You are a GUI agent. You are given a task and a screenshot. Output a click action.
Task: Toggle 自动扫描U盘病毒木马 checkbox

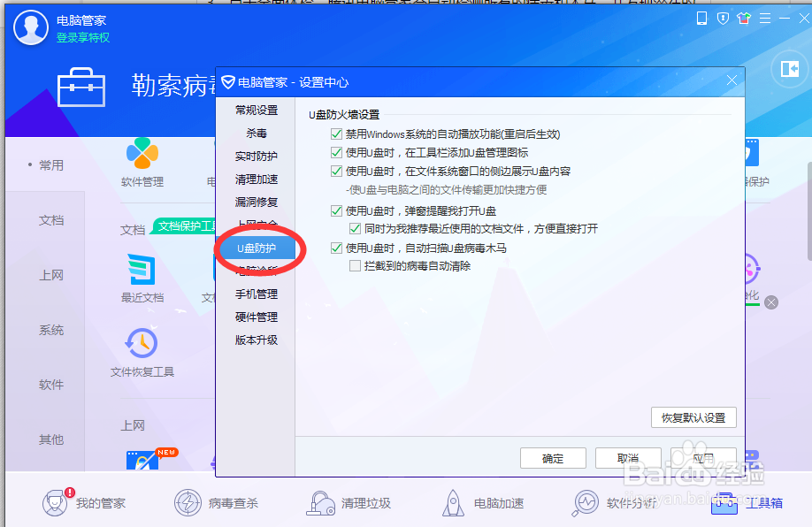[336, 248]
